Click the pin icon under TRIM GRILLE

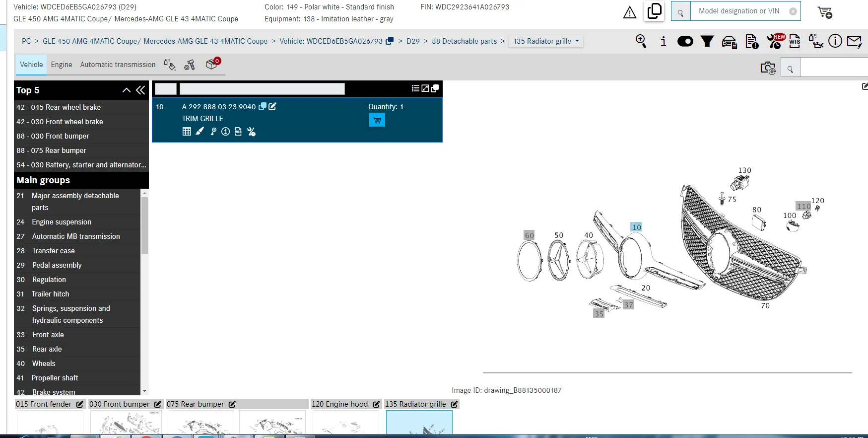pos(213,132)
